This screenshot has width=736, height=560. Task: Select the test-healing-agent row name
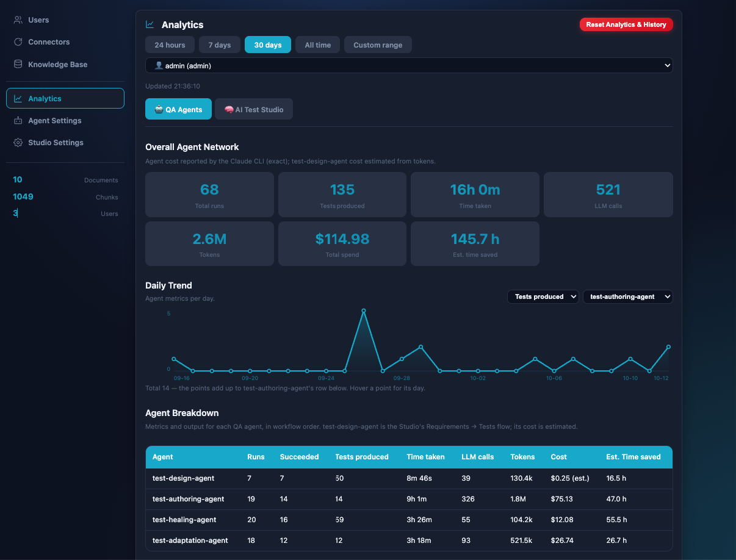[x=184, y=520]
